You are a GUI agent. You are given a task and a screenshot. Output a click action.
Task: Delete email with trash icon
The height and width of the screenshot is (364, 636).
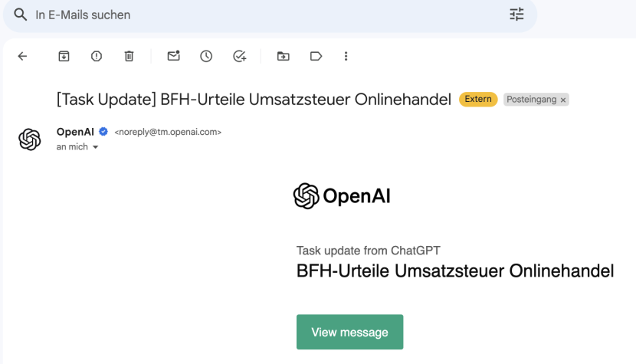click(129, 56)
